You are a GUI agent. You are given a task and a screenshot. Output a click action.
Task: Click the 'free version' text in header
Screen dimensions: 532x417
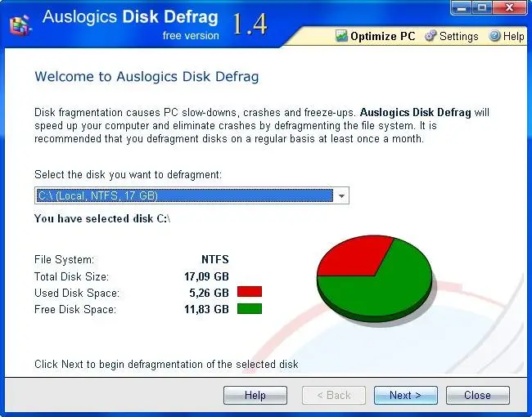click(x=191, y=35)
